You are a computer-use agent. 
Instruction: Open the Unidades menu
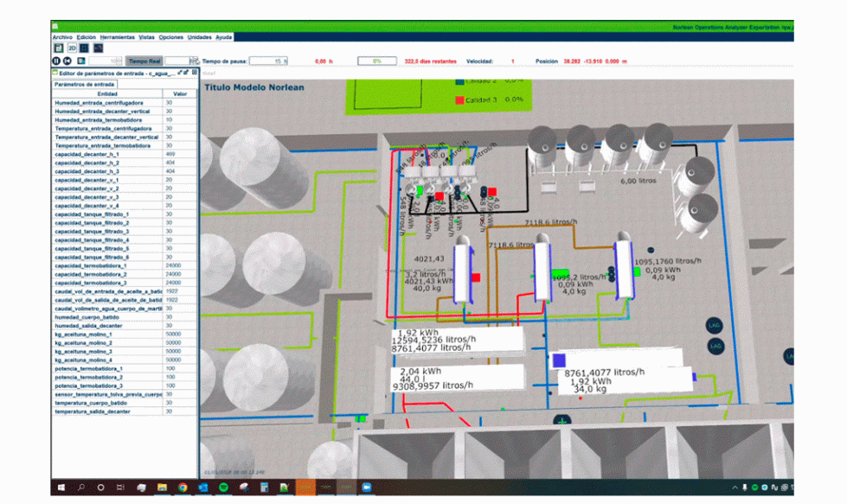[x=199, y=37]
